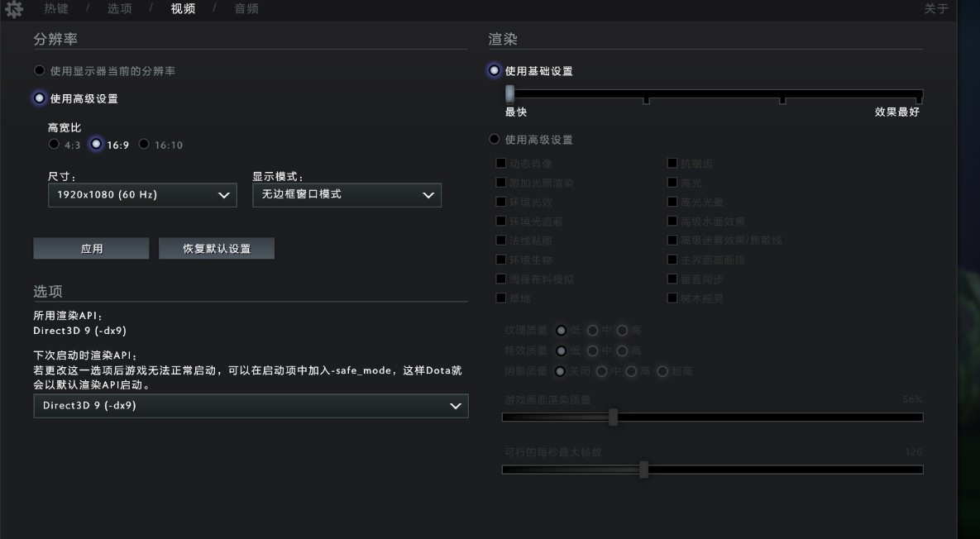Expand the Direct3D 9 (-dx9) API dropdown
Image resolution: width=980 pixels, height=539 pixels.
click(x=251, y=406)
